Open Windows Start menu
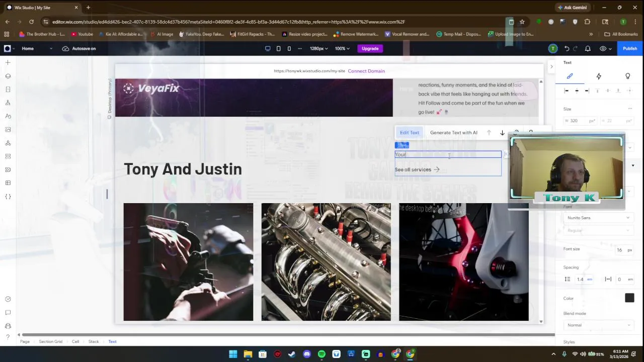 (233, 354)
